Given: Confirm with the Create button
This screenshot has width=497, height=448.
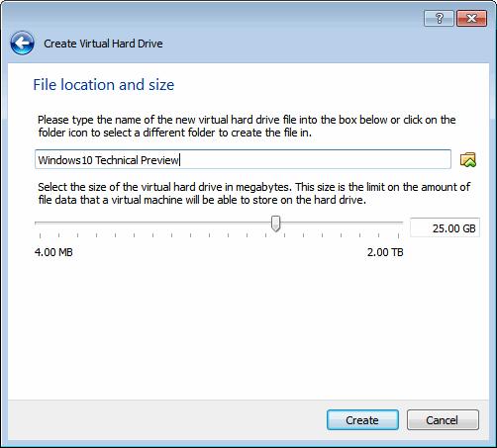Looking at the screenshot, I should (x=362, y=420).
